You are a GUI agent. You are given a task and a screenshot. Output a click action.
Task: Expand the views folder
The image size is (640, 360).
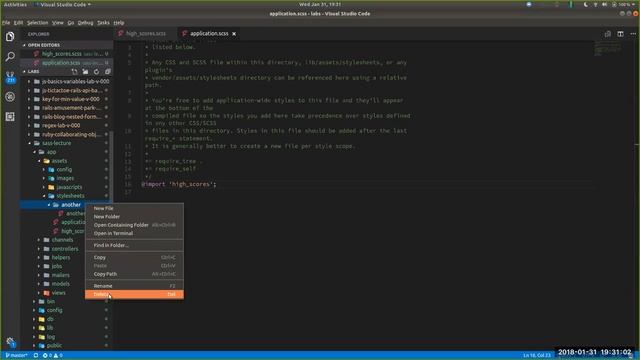(53, 293)
